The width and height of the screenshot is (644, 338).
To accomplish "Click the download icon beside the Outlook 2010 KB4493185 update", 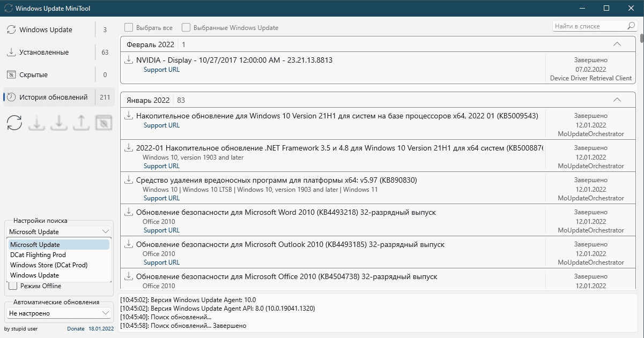I will 128,244.
